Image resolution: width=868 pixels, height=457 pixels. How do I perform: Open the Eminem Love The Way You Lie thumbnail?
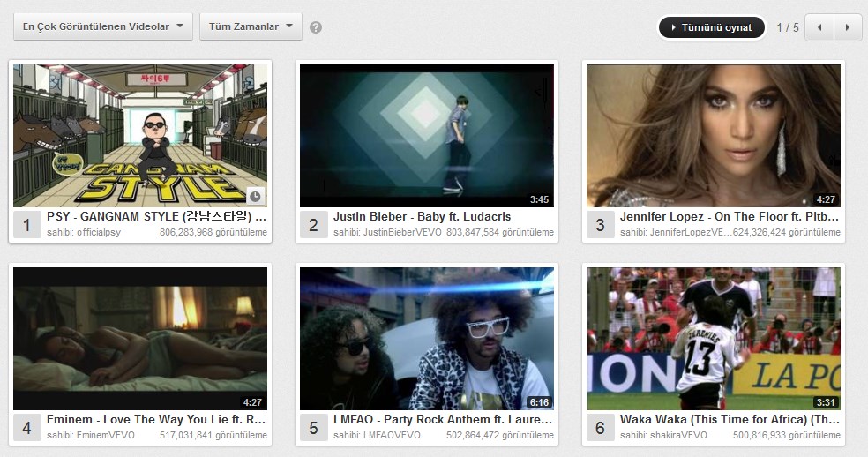pyautogui.click(x=140, y=339)
